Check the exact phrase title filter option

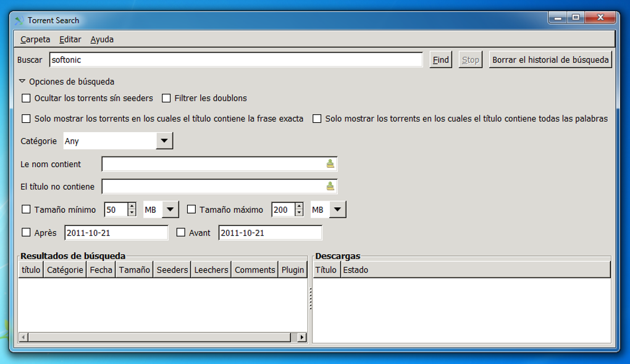26,118
